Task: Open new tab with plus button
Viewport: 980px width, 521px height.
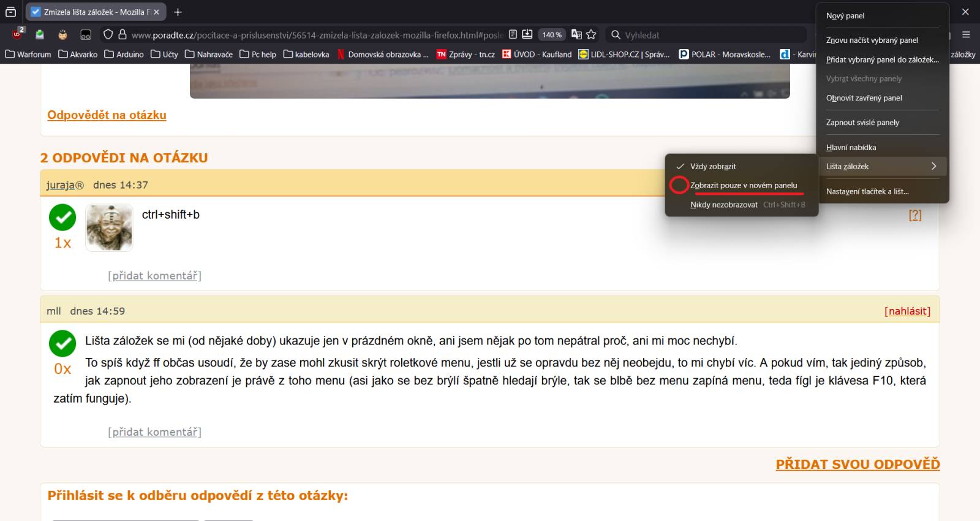Action: click(x=178, y=12)
